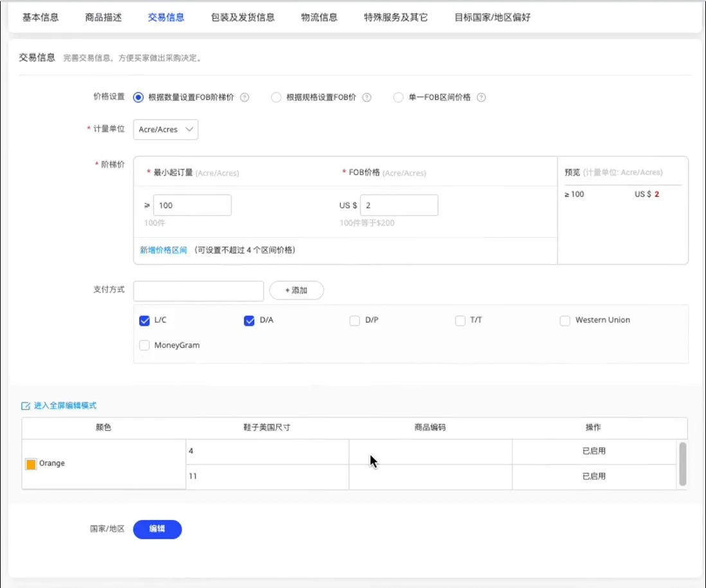
Task: Click the fullscreen edit mode pencil icon
Action: point(26,406)
